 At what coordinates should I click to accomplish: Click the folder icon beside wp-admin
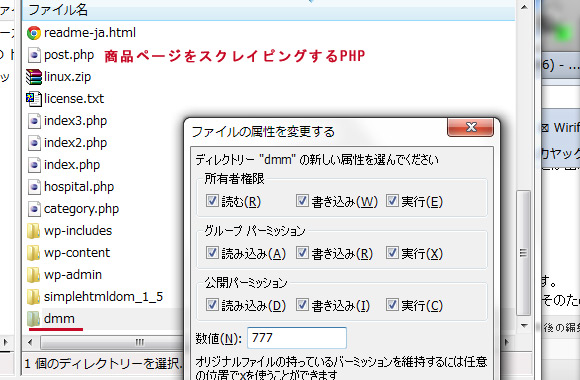[33, 275]
